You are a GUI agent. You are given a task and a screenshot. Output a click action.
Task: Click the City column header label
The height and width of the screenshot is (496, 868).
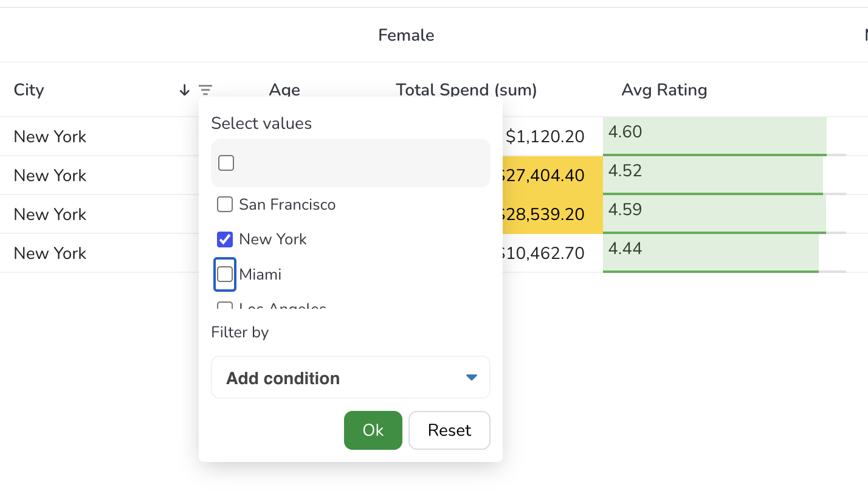tap(29, 90)
